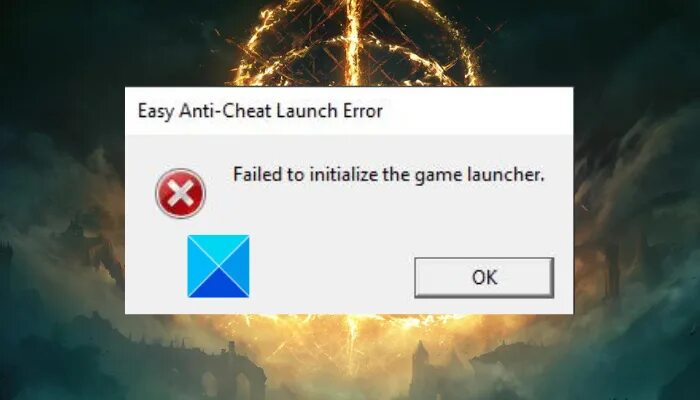Viewport: 700px width, 400px height.
Task: Click the red error X icon
Action: [x=180, y=193]
